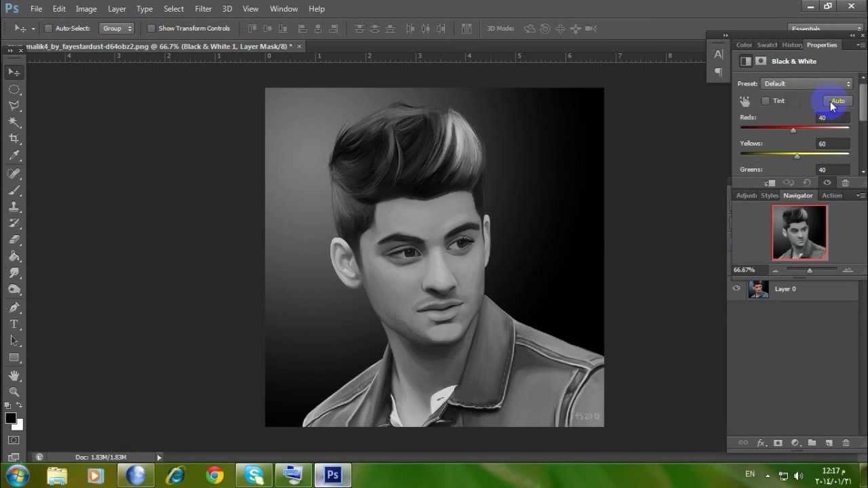Create new fill or adjustment layer
This screenshot has height=488, width=868.
pos(795,443)
